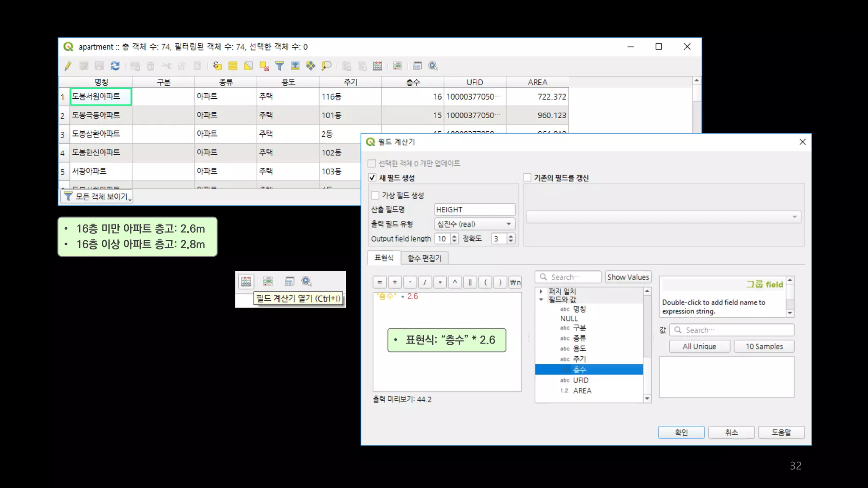Open the field calculator from the toolbar
Image resolution: width=868 pixels, height=488 pixels.
pyautogui.click(x=377, y=66)
